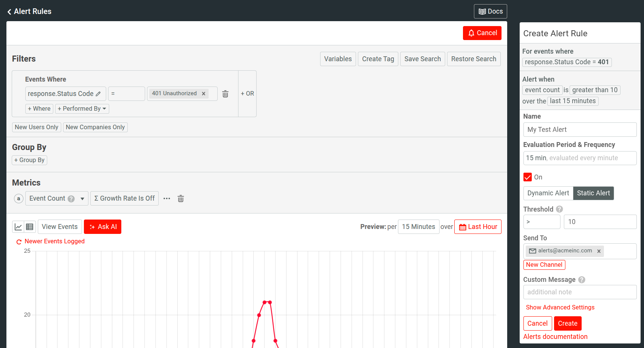Viewport: 644px width, 348px height.
Task: Open the Docs page
Action: [490, 11]
